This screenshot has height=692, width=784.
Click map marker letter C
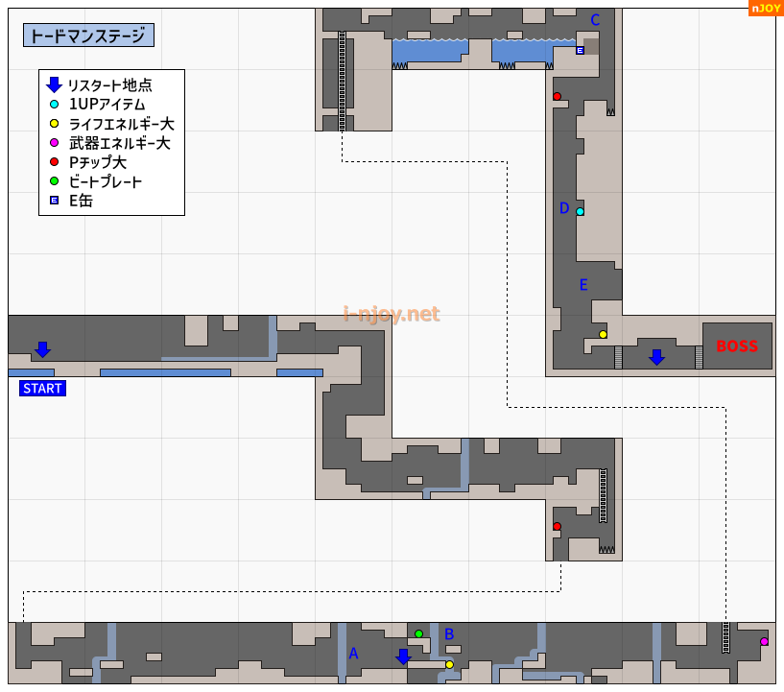(x=595, y=20)
